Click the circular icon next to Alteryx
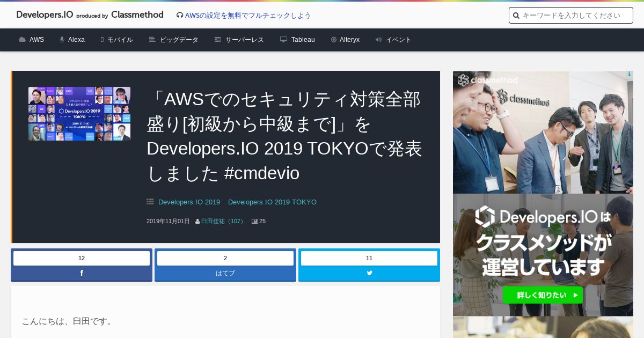The height and width of the screenshot is (338, 644). pos(334,40)
